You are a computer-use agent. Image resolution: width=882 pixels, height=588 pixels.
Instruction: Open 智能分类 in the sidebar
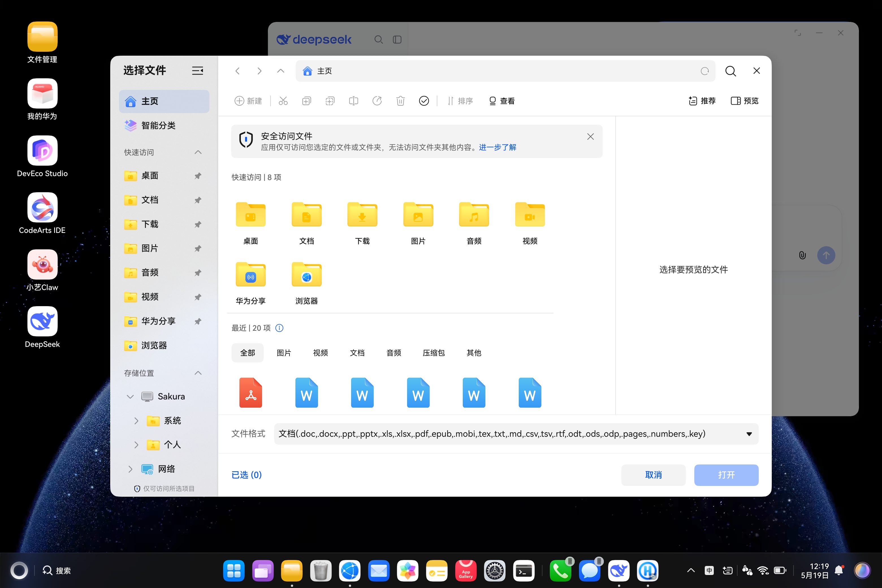tap(164, 126)
